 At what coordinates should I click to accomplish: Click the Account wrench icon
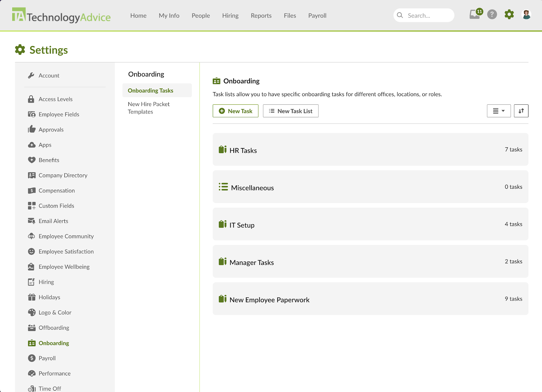coord(31,75)
